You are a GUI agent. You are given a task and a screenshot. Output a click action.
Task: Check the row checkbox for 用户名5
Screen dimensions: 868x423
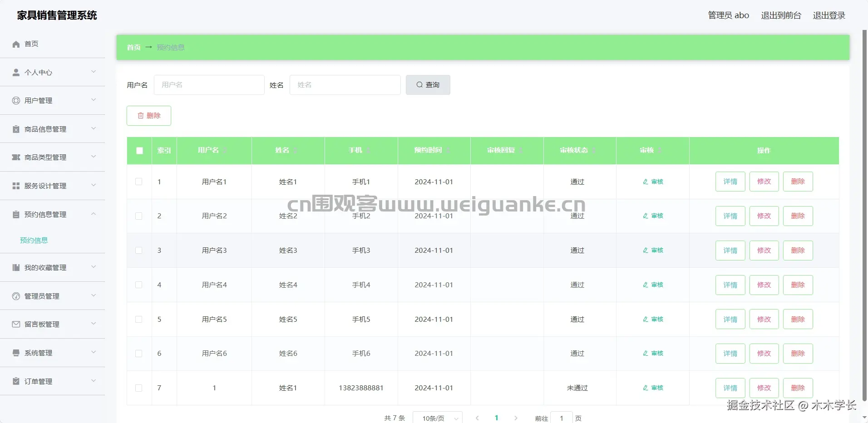click(x=139, y=319)
